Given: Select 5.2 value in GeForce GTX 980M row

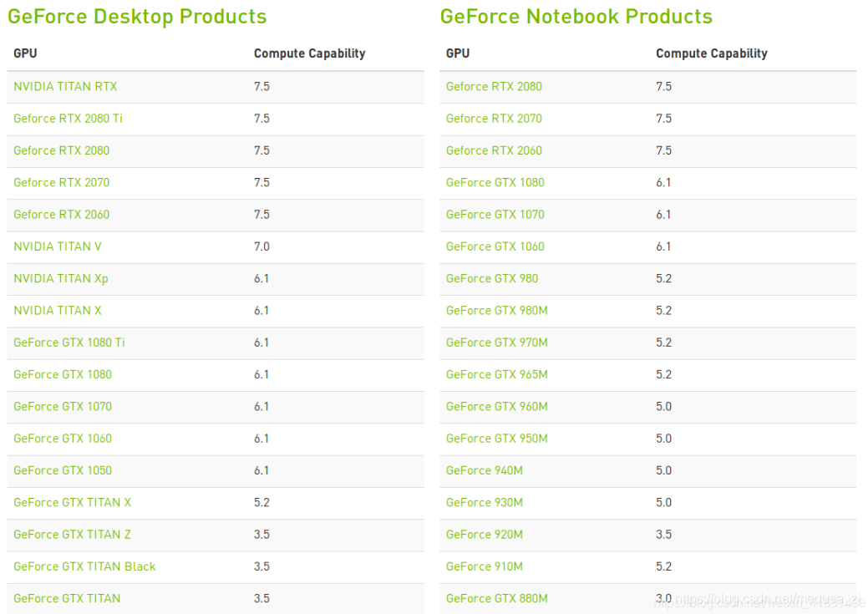Looking at the screenshot, I should coord(663,311).
